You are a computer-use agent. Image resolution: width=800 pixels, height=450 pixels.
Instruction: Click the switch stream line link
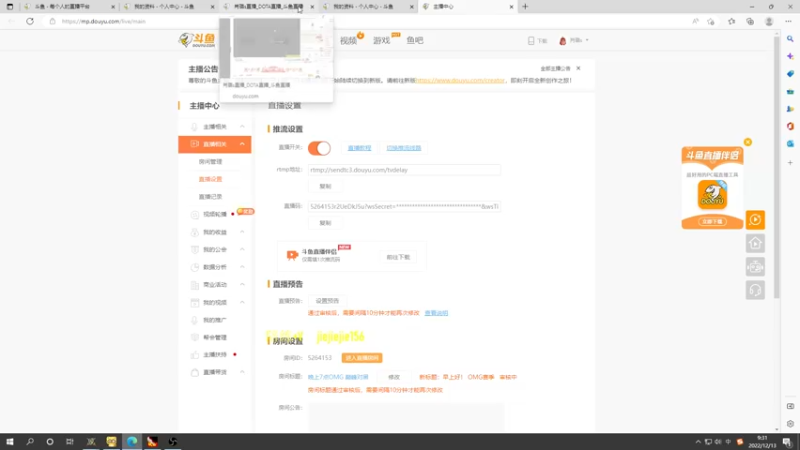point(404,148)
